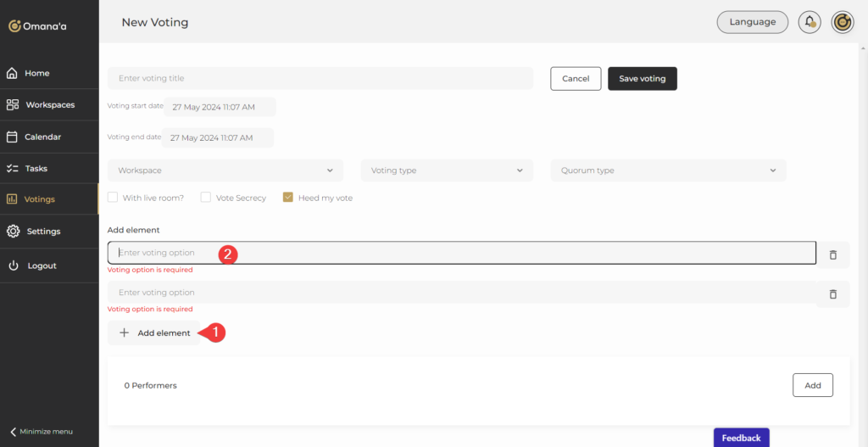Enable the With live room checkbox
This screenshot has width=868, height=447.
tap(113, 198)
